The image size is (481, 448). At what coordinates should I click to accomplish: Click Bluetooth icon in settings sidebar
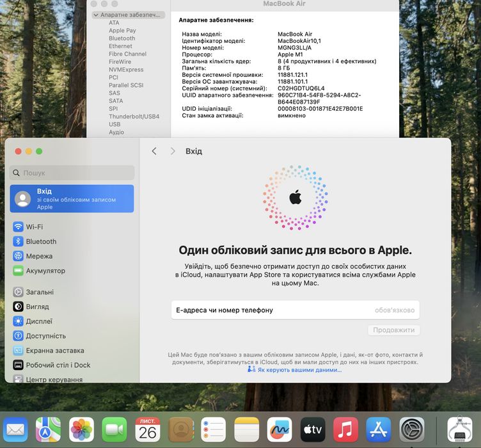pyautogui.click(x=18, y=241)
